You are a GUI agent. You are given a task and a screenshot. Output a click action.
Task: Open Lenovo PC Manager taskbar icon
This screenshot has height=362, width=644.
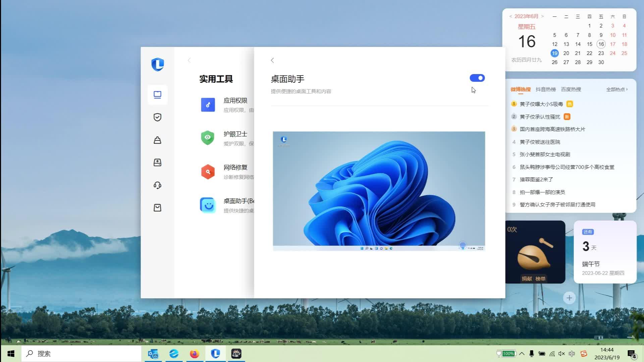(x=215, y=354)
